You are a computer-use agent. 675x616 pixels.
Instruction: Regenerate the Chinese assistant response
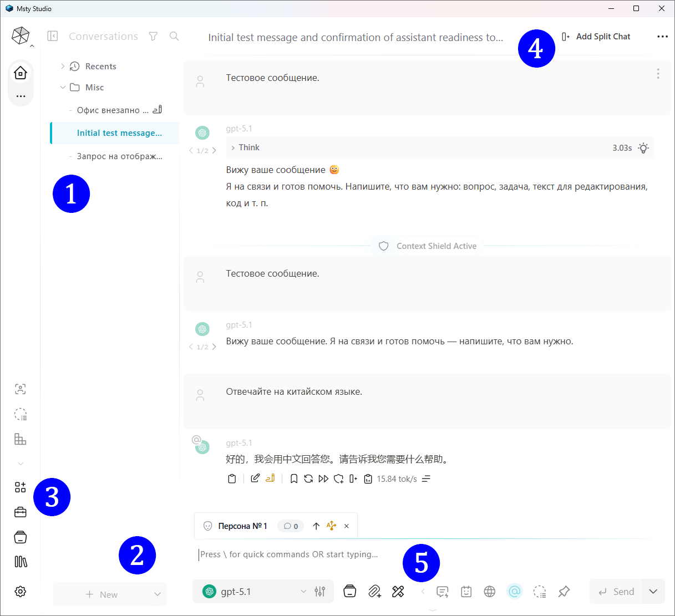(308, 478)
